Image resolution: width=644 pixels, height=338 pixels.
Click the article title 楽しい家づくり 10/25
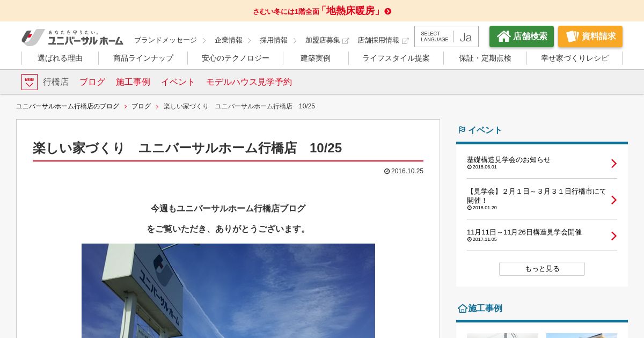click(187, 148)
